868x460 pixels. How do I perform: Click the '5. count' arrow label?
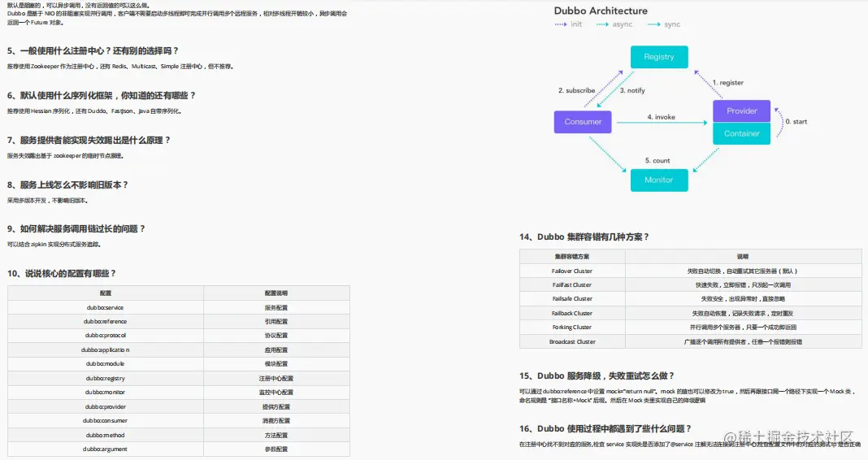(x=657, y=161)
